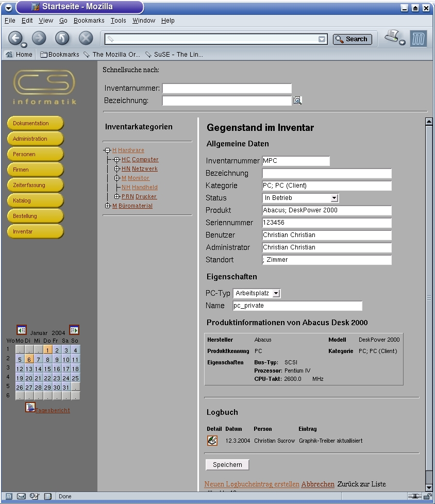Image resolution: width=435 pixels, height=504 pixels.
Task: Click the Home icon in bookmarks bar
Action: pyautogui.click(x=9, y=54)
